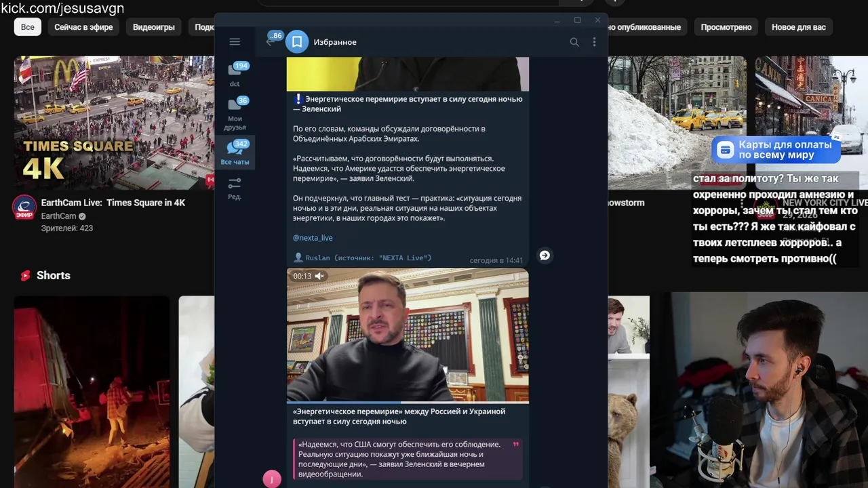868x488 pixels.
Task: Open the Times Square 4K stream thumbnail
Action: click(114, 123)
